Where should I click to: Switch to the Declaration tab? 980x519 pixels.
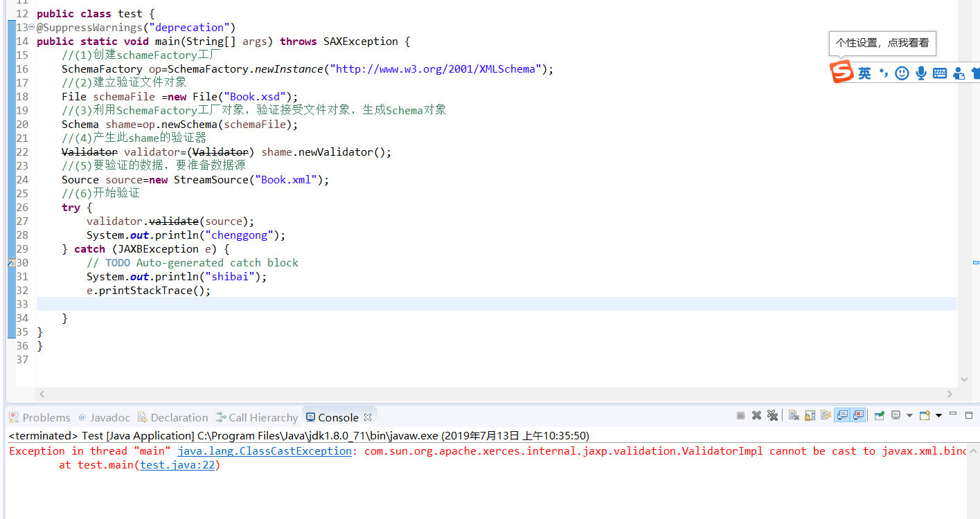tap(172, 417)
